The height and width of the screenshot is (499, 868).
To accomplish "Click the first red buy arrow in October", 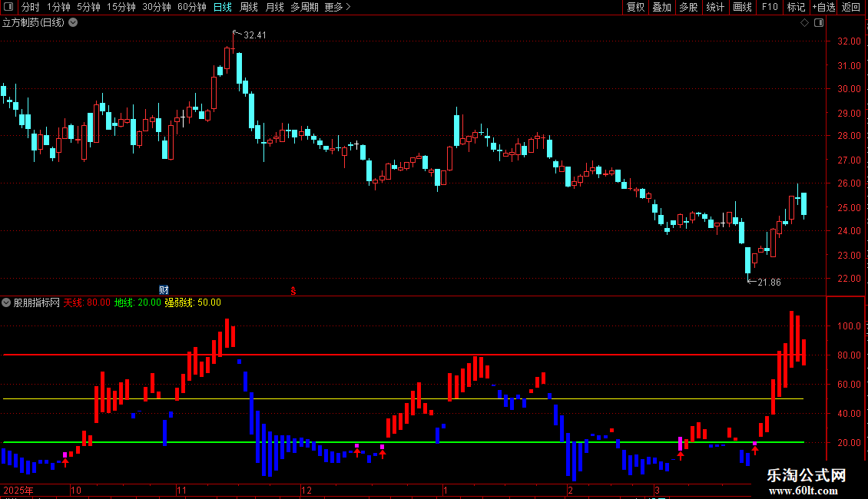I will click(x=65, y=463).
